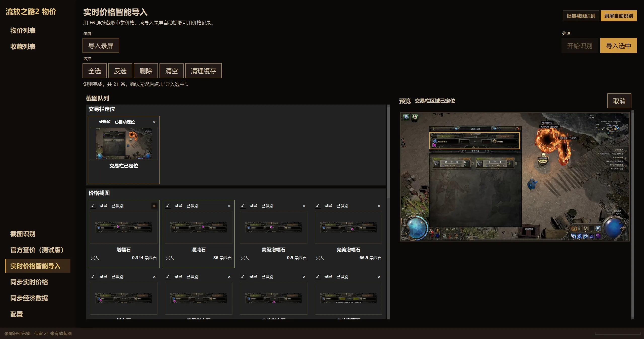This screenshot has height=339, width=644.
Task: Click the 混沌石 item name
Action: click(x=198, y=250)
